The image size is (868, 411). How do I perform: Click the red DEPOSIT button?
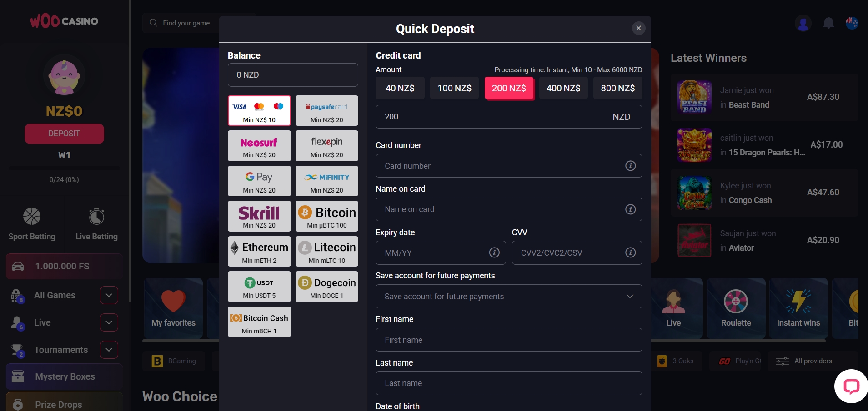click(x=64, y=134)
